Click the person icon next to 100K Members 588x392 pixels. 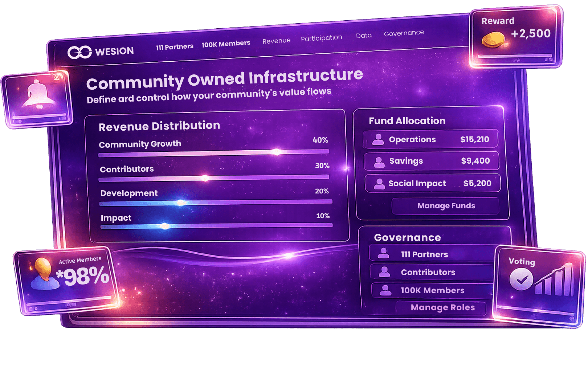pyautogui.click(x=385, y=290)
